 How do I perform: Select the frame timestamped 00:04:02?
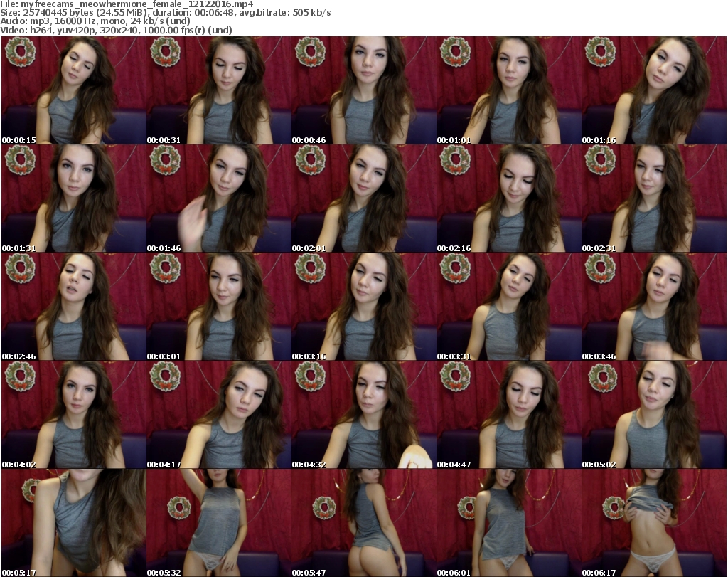[x=74, y=415]
